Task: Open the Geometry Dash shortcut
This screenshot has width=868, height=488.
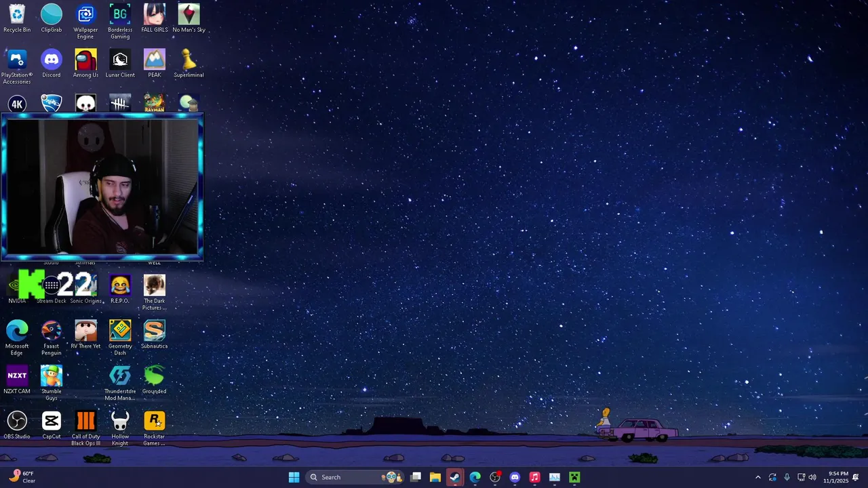Action: 120,338
